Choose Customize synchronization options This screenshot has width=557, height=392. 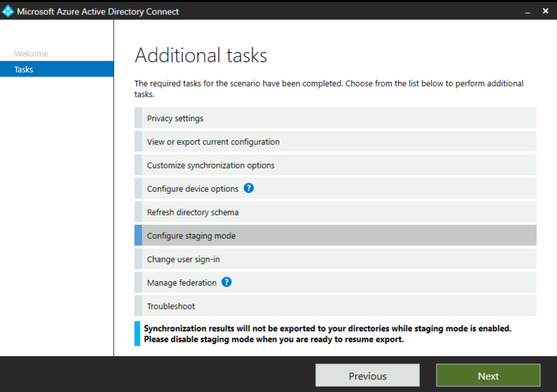click(335, 165)
